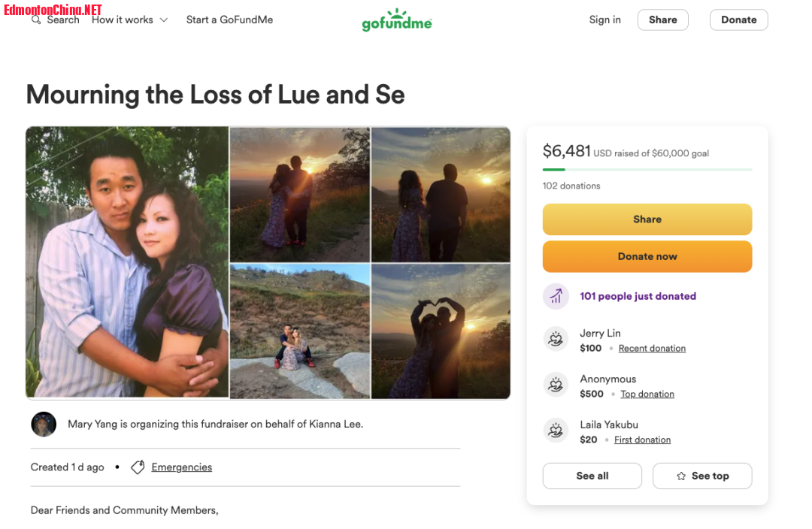The width and height of the screenshot is (812, 529).
Task: Click Jerry Lin's donation heart-hand icon
Action: click(x=556, y=339)
